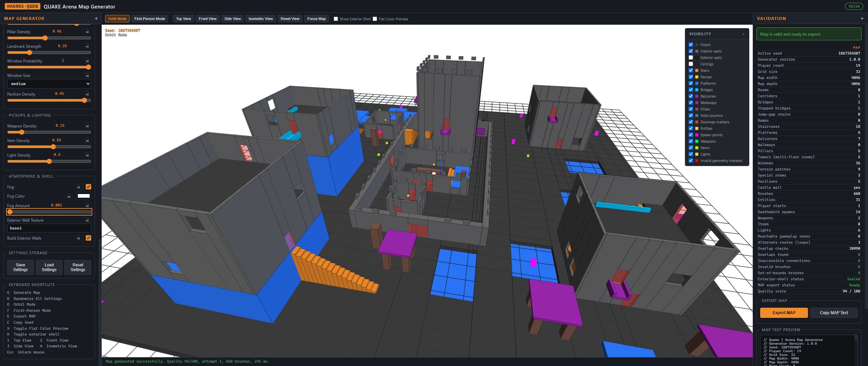Click Copy MAP Text
This screenshot has width=868, height=366.
click(x=834, y=313)
